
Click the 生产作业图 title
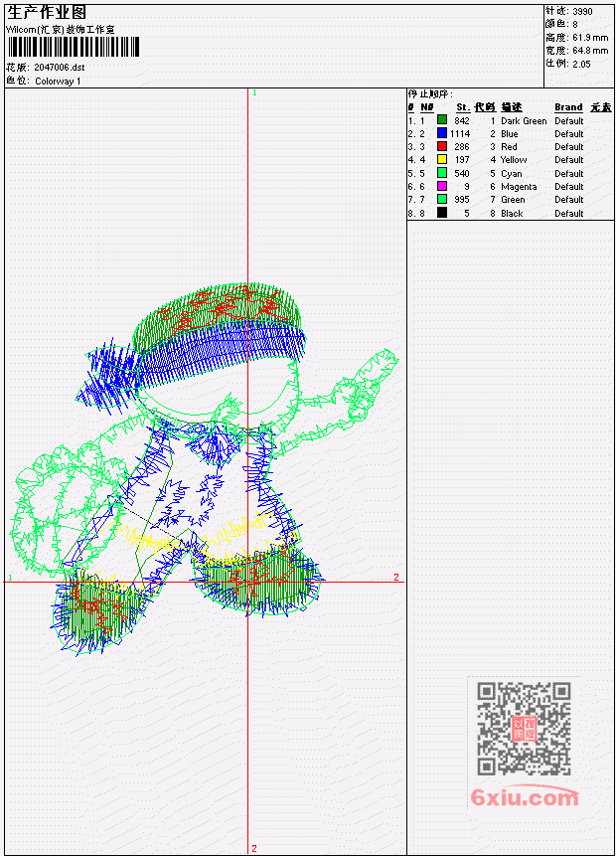pos(47,13)
